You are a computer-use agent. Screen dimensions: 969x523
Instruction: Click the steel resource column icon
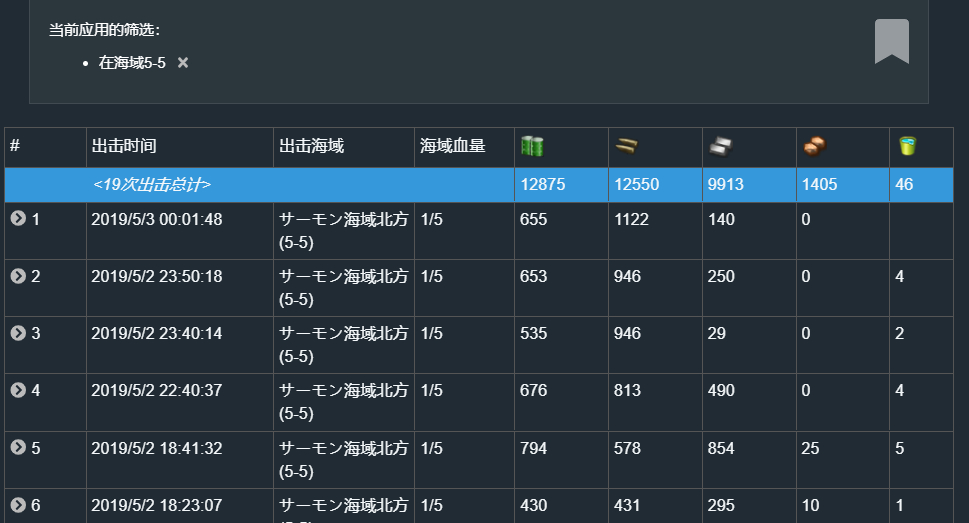[721, 146]
